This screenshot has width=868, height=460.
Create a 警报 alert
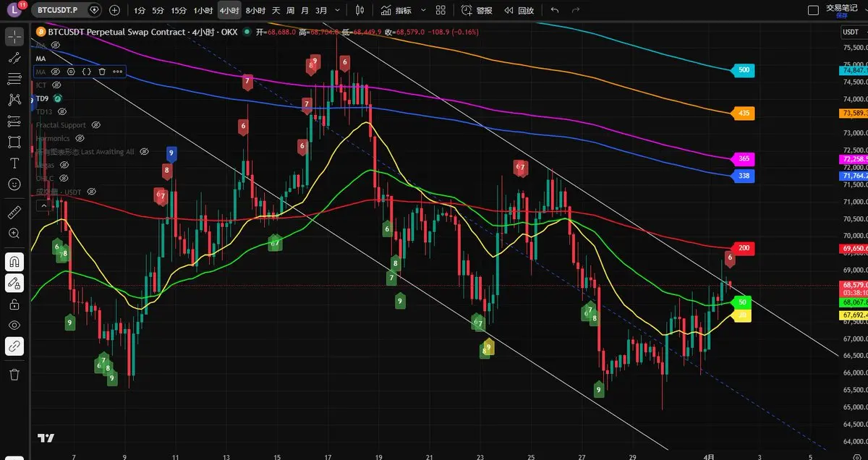point(477,10)
